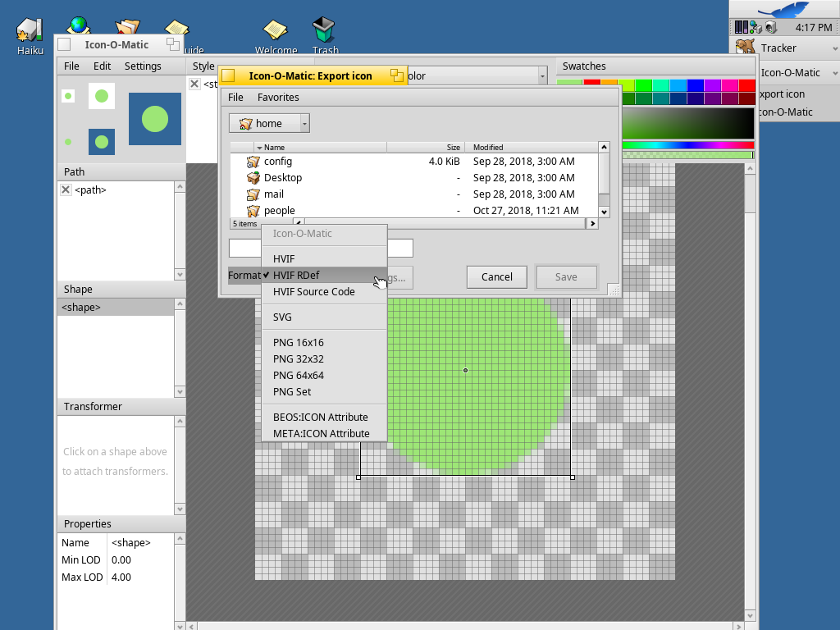The width and height of the screenshot is (840, 630).
Task: Choose META:ICON Attribute format
Action: click(324, 433)
